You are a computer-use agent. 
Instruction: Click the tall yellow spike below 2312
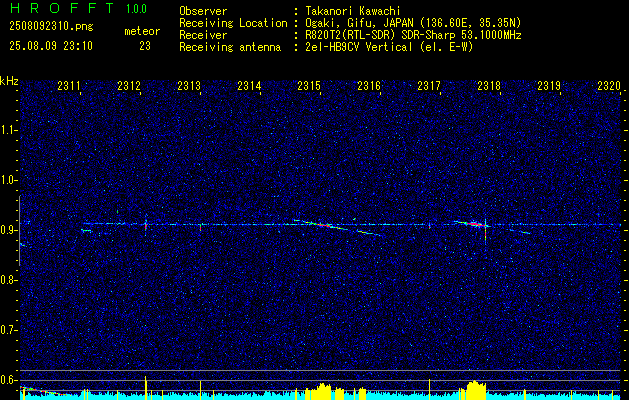pyautogui.click(x=146, y=388)
